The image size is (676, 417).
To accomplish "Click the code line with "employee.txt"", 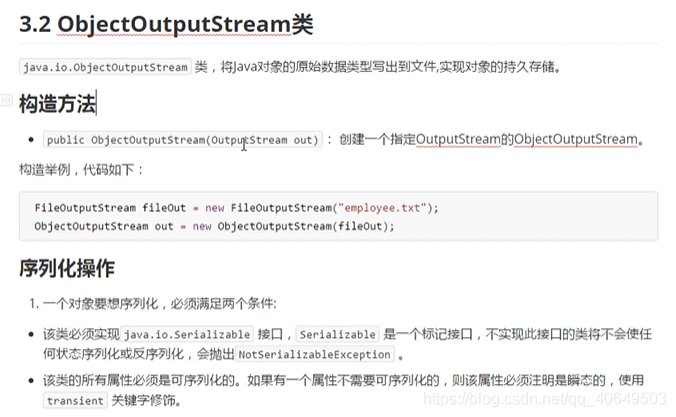I will coord(236,208).
